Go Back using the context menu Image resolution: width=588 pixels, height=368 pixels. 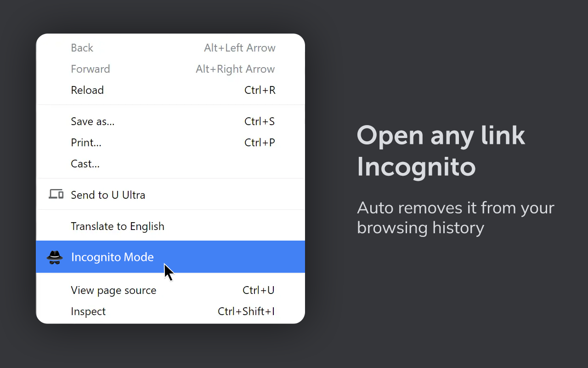[x=82, y=47]
